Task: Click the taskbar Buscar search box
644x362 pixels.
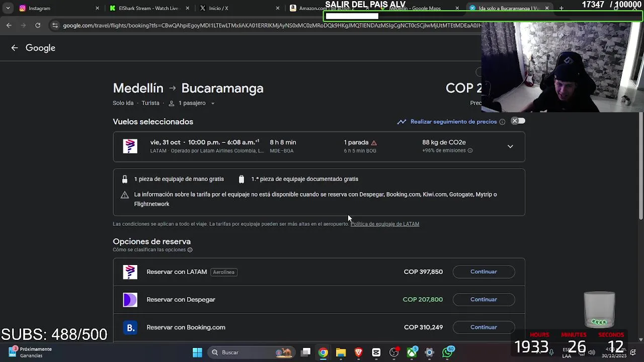Action: pyautogui.click(x=252, y=352)
